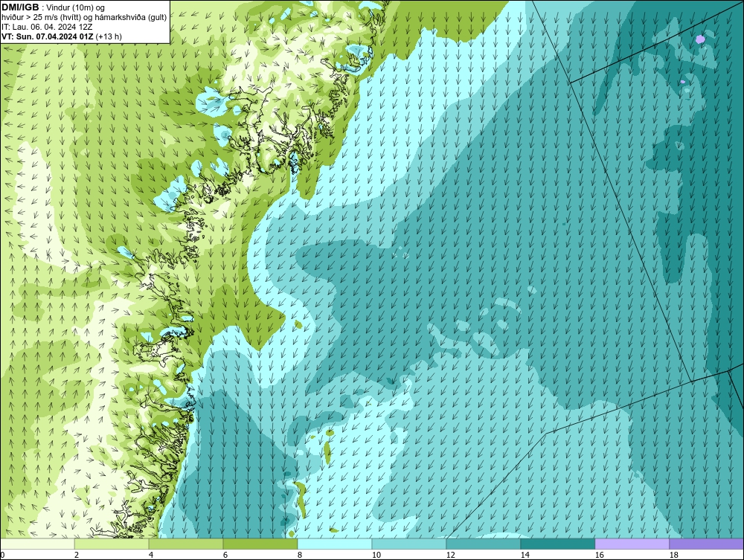Screen dimensions: 744x560
Task: Click the legend scale label '8'
Action: pos(299,555)
